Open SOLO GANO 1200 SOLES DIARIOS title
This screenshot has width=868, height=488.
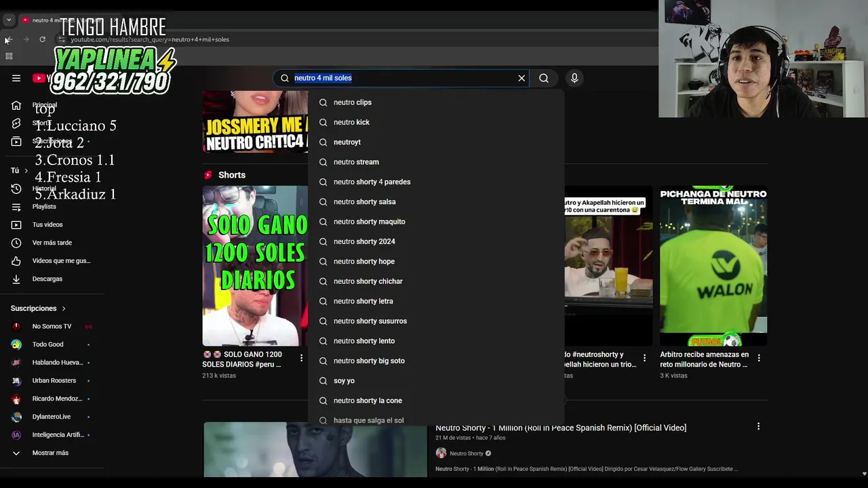tap(242, 359)
